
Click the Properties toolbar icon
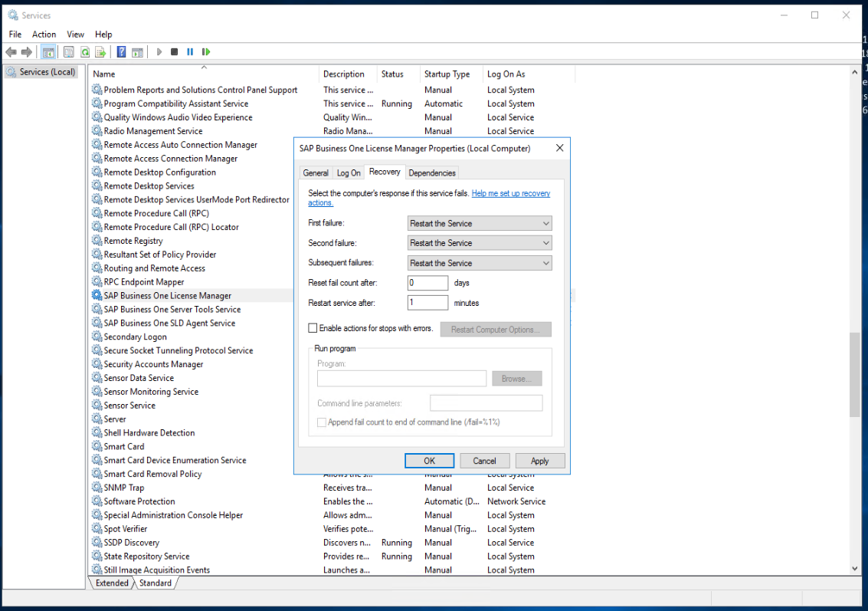tap(69, 52)
